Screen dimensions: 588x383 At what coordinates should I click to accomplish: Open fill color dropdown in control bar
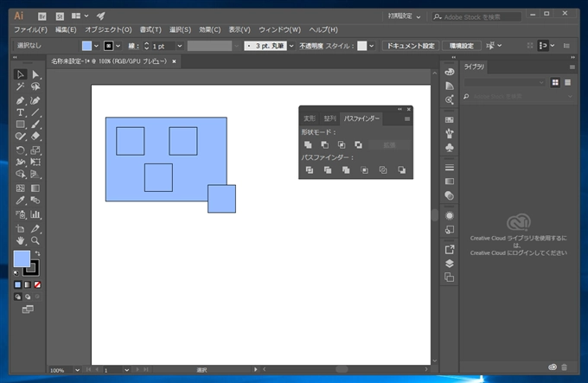pos(96,46)
